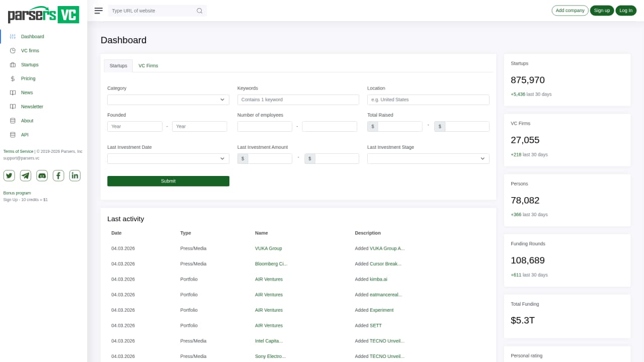Click the Log In button
Image resolution: width=644 pixels, height=362 pixels.
pos(626,11)
